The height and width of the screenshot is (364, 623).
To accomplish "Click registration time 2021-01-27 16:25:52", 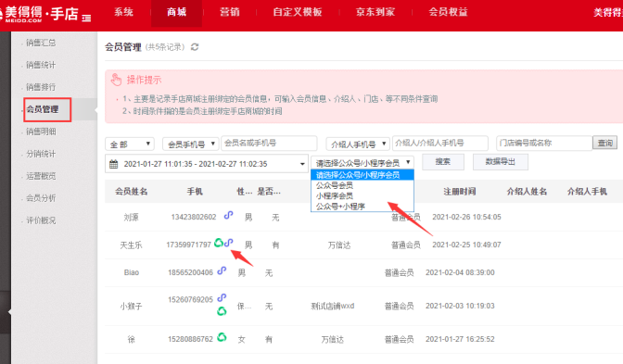I will tap(460, 339).
